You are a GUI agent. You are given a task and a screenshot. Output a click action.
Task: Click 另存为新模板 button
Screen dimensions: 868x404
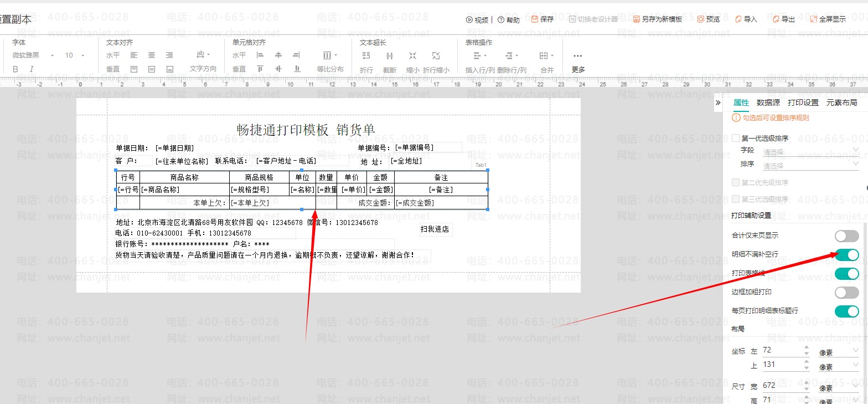(x=657, y=19)
